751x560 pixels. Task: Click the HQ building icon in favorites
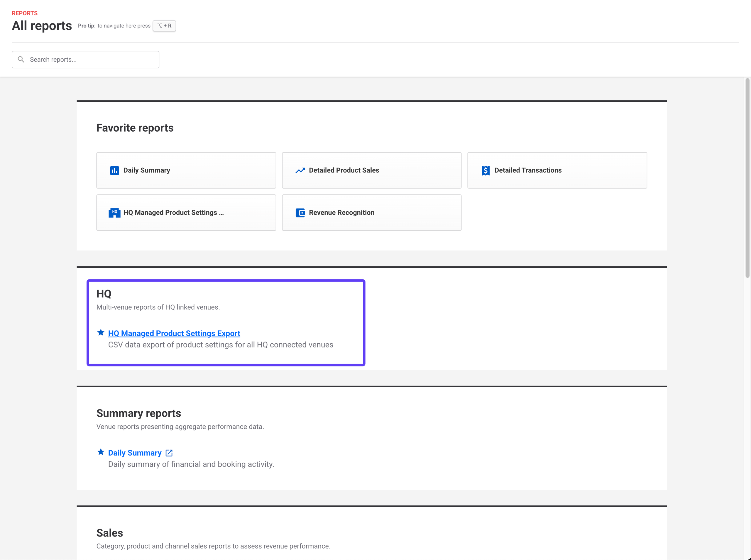tap(114, 213)
